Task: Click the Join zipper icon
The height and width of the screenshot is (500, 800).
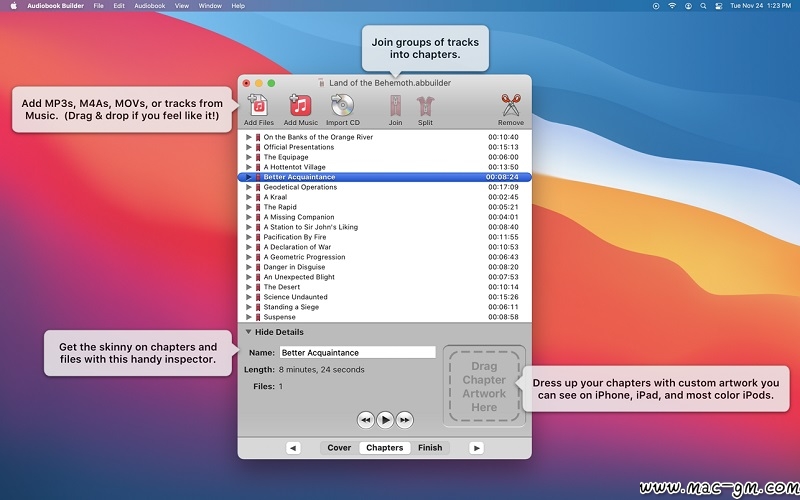Action: pos(395,106)
